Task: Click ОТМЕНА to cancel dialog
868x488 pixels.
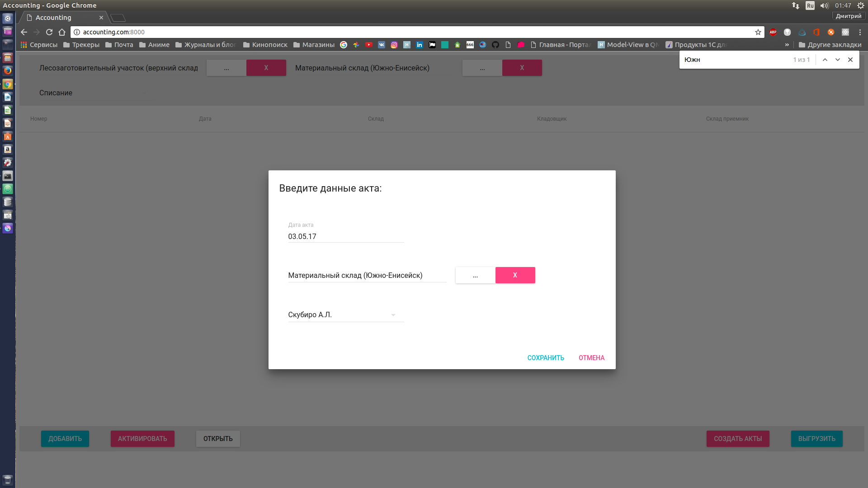Action: coord(591,358)
